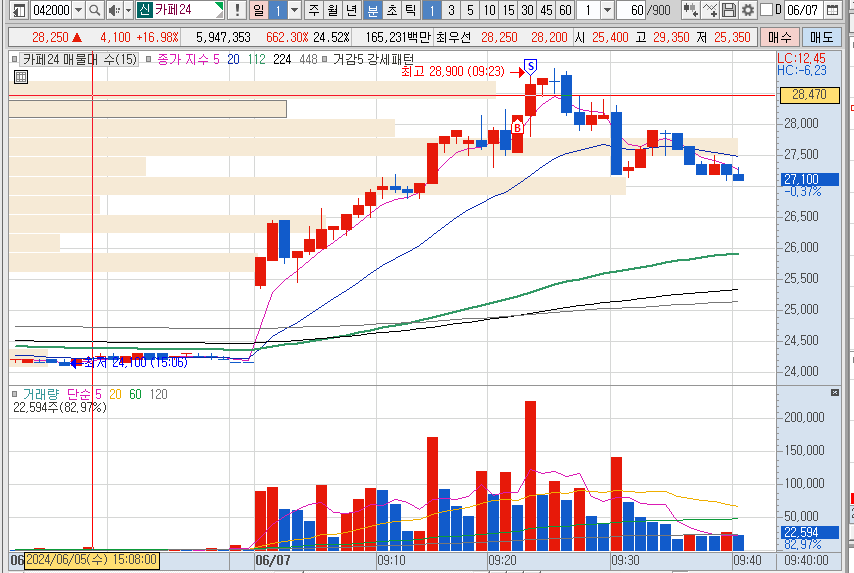854x573 pixels.
Task: Click the grid table icon on the chart
Action: (21, 77)
